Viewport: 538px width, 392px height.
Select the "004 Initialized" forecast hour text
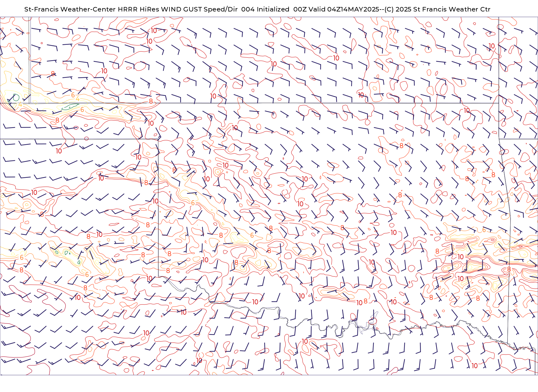tap(265, 9)
